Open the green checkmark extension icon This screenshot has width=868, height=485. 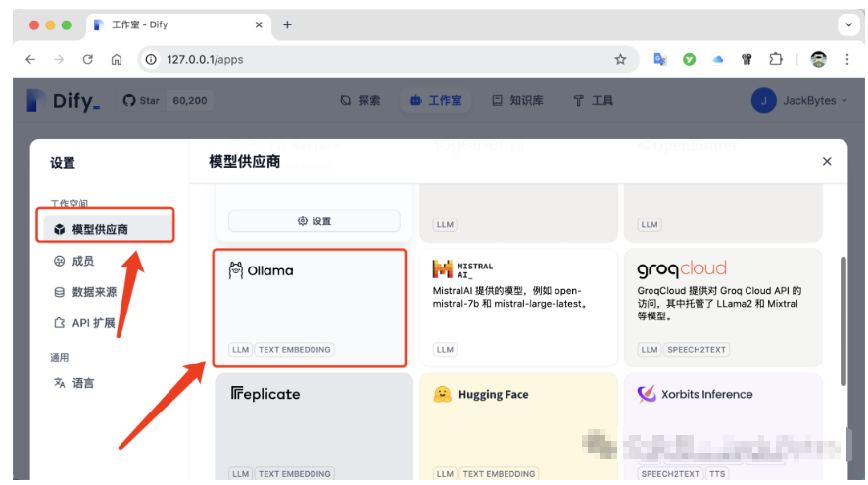(x=689, y=59)
